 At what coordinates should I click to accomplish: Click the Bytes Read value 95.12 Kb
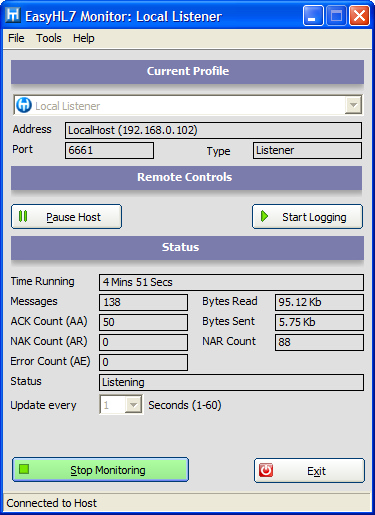pyautogui.click(x=319, y=302)
